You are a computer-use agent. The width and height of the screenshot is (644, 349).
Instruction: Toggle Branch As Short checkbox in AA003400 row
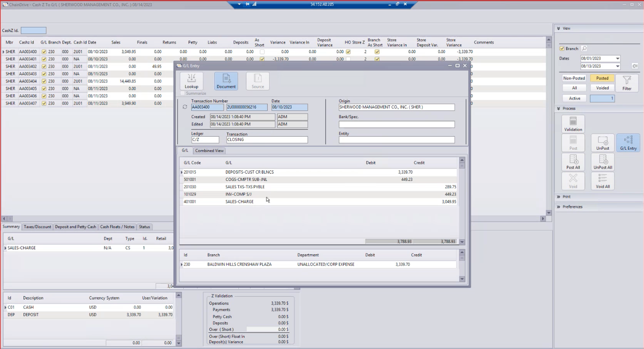(x=377, y=52)
